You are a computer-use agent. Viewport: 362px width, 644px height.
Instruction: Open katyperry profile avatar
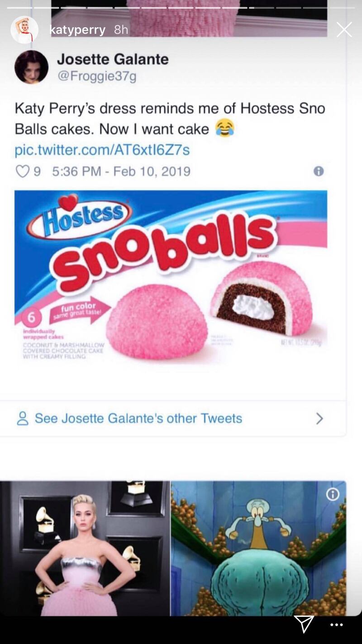(x=24, y=30)
